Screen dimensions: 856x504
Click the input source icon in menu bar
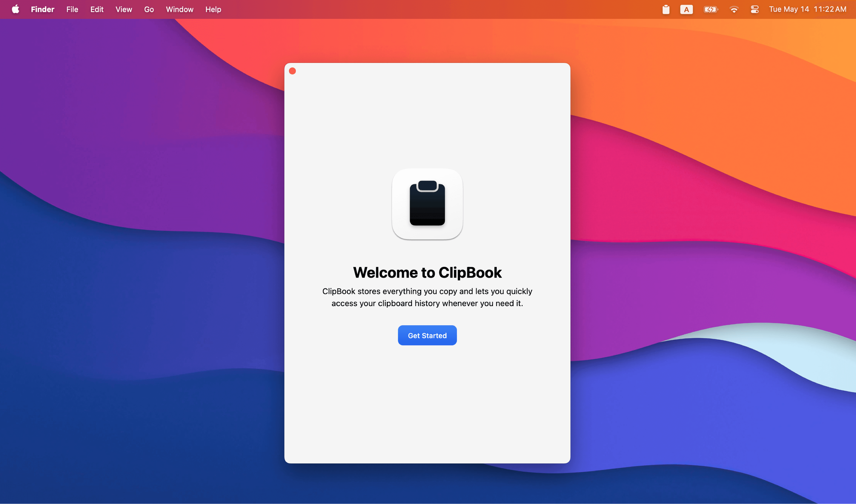click(687, 9)
